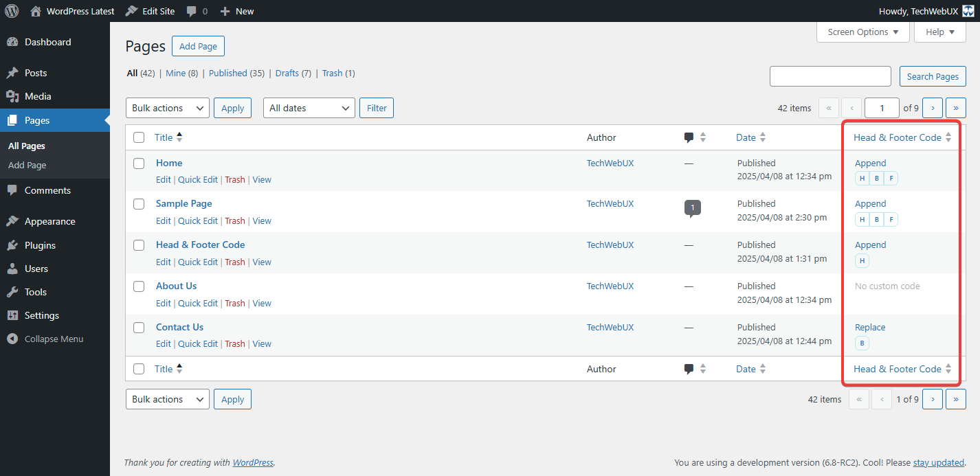The image size is (980, 476).
Task: Click the top Apply button
Action: [x=232, y=108]
